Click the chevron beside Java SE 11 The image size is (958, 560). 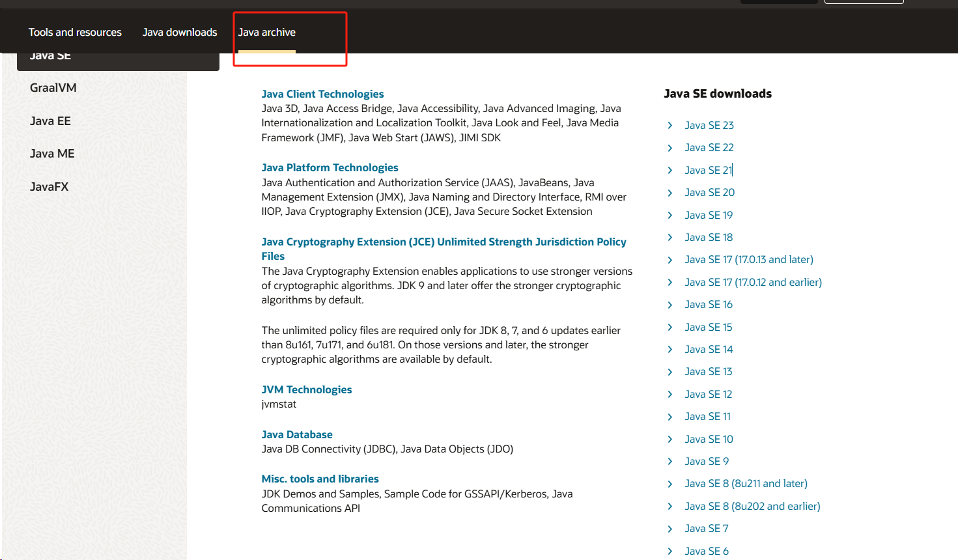(x=670, y=417)
